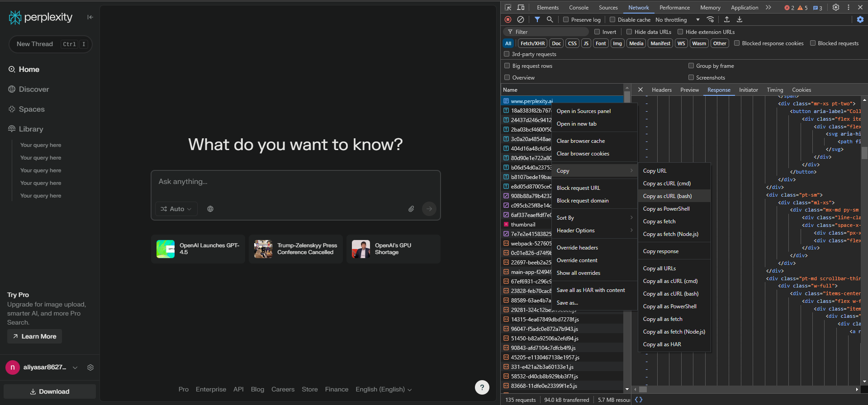Viewport: 868px width, 405px height.
Task: Click the help question mark button
Action: click(x=482, y=387)
